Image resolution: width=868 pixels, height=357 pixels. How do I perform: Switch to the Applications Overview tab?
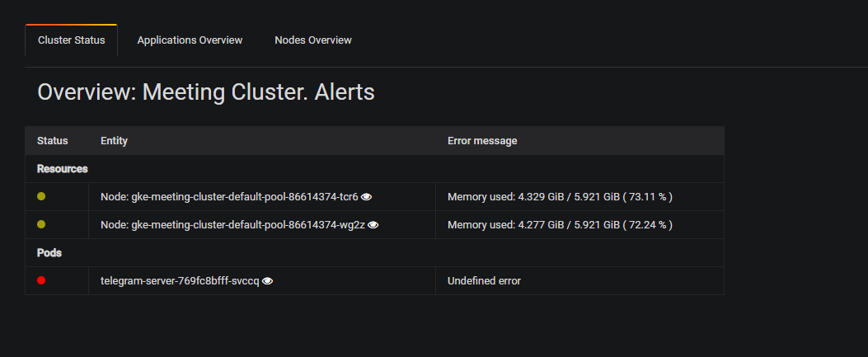pos(190,40)
